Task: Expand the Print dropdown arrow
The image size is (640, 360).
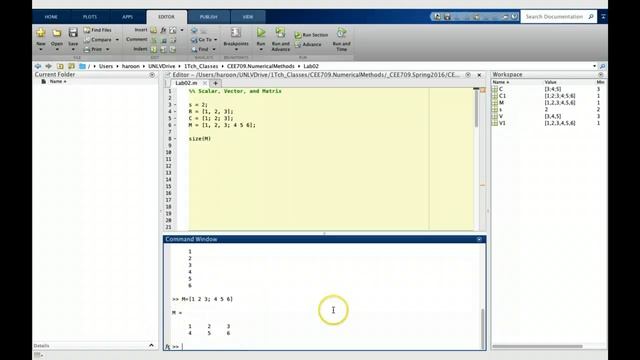Action: point(108,50)
